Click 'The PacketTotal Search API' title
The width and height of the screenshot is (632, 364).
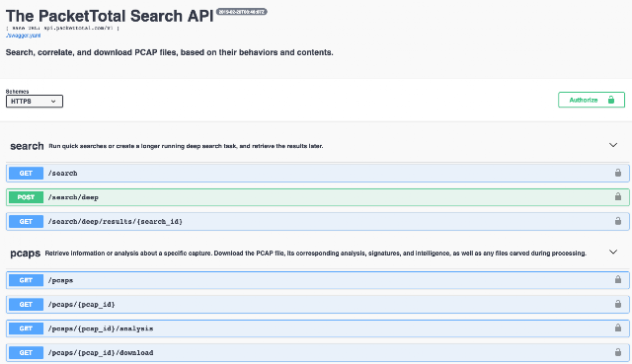pos(110,16)
